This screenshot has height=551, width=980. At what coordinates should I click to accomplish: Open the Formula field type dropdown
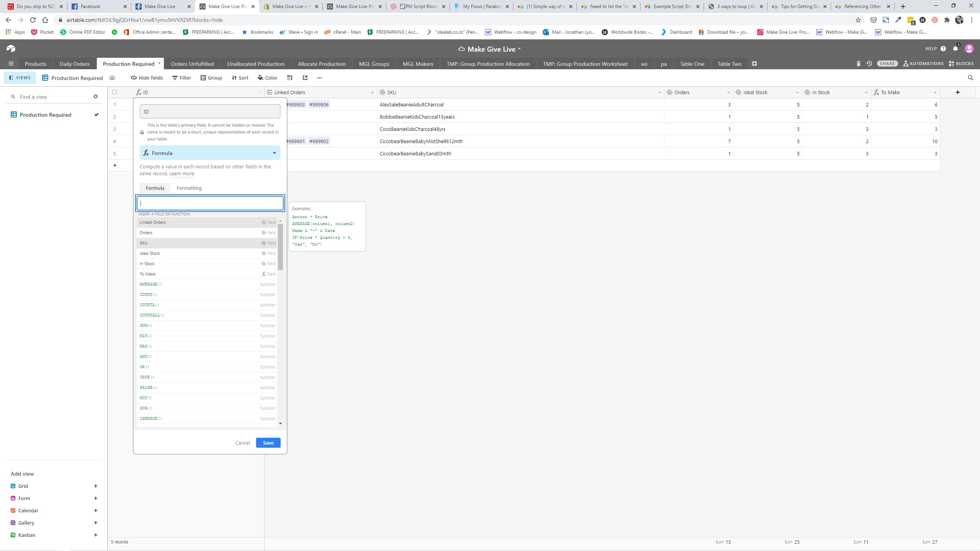[210, 153]
